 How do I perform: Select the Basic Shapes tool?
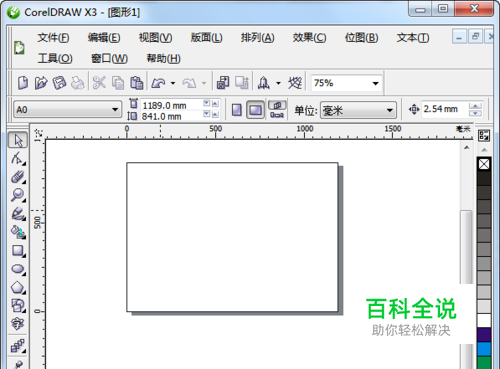[18, 306]
